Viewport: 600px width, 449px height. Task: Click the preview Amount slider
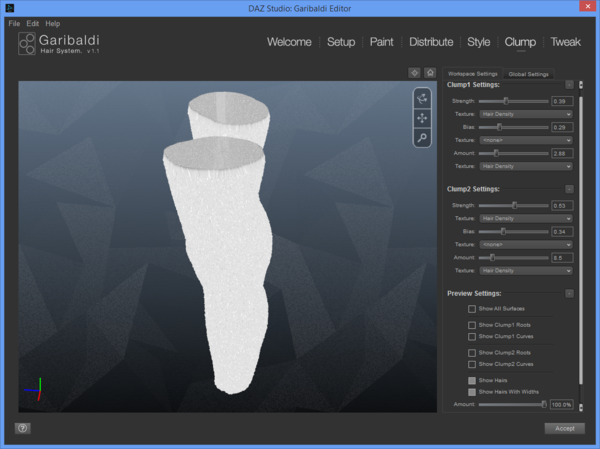[513, 404]
